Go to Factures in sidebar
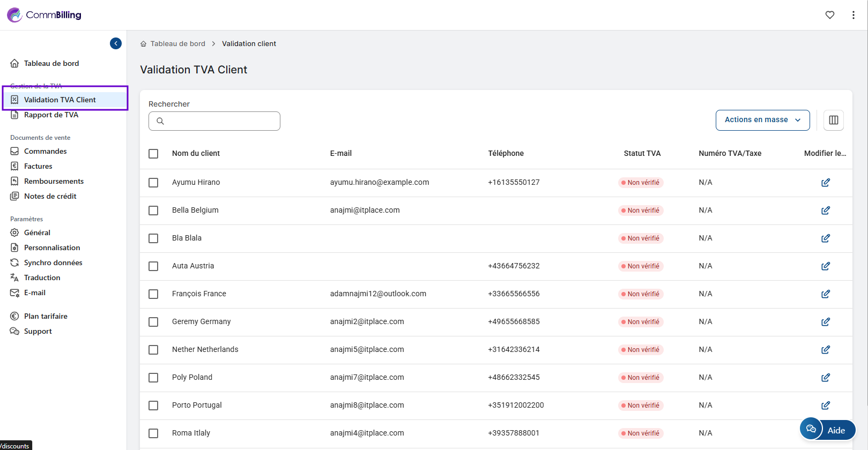 (x=38, y=166)
